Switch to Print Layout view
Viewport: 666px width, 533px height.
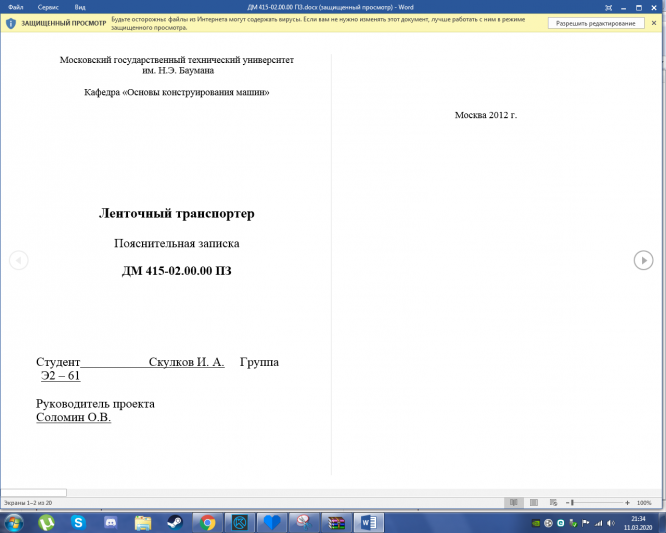pos(534,502)
